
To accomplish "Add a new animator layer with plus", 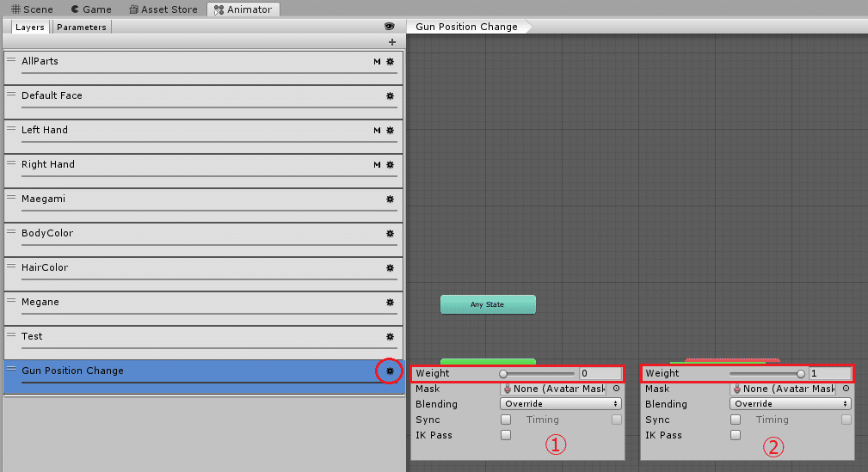I will [x=392, y=42].
